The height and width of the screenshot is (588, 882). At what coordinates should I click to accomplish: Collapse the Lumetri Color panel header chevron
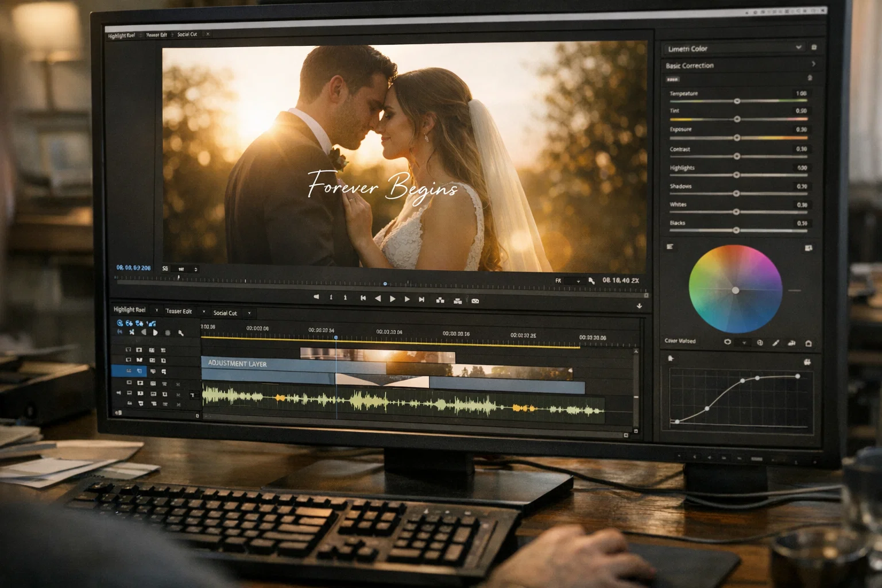click(x=799, y=48)
